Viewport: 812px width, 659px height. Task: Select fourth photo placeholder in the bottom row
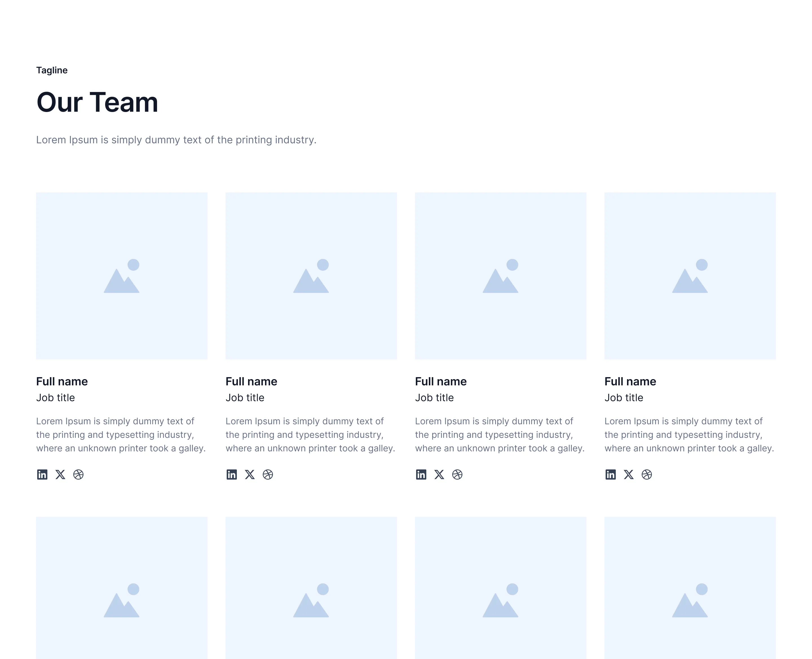click(690, 588)
